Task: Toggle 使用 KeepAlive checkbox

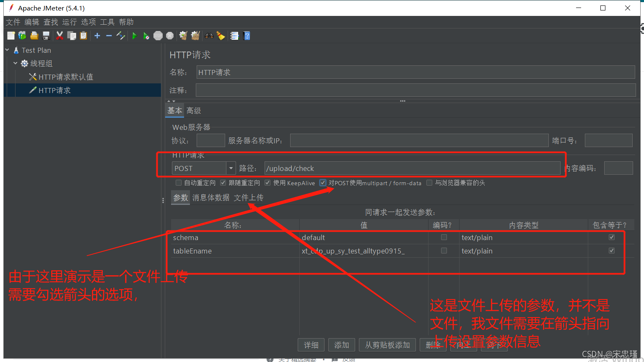Action: (267, 183)
